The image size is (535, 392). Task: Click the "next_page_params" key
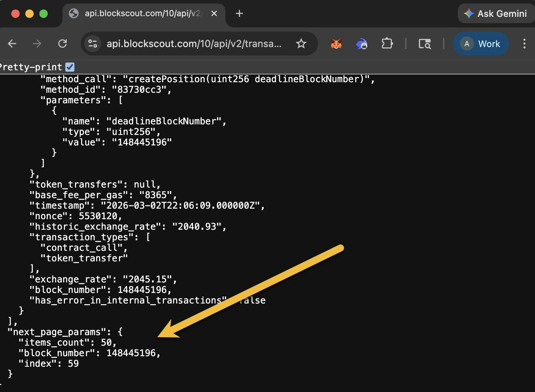(57, 332)
